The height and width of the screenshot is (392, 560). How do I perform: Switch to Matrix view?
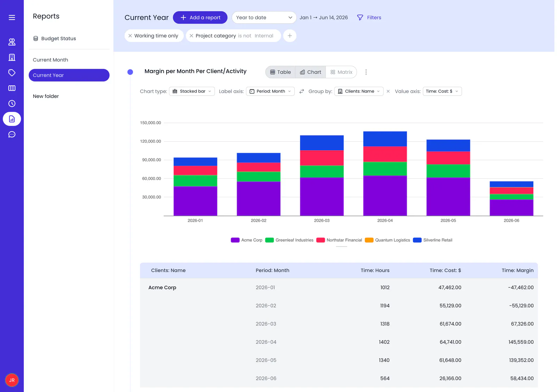pos(341,72)
